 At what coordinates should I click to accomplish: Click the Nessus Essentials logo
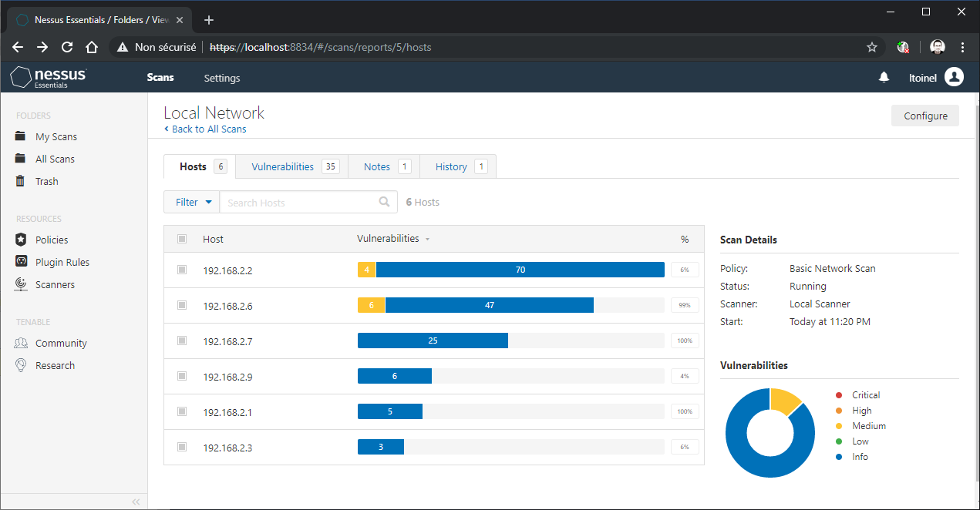pyautogui.click(x=49, y=77)
